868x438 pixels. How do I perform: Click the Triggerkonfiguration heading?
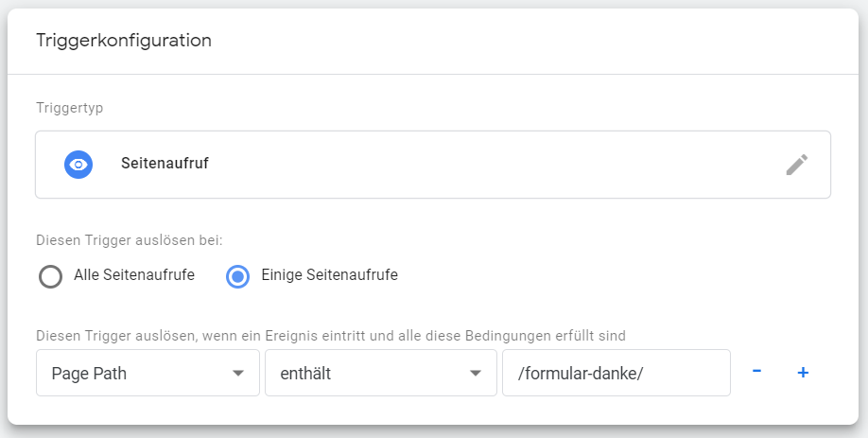[124, 41]
